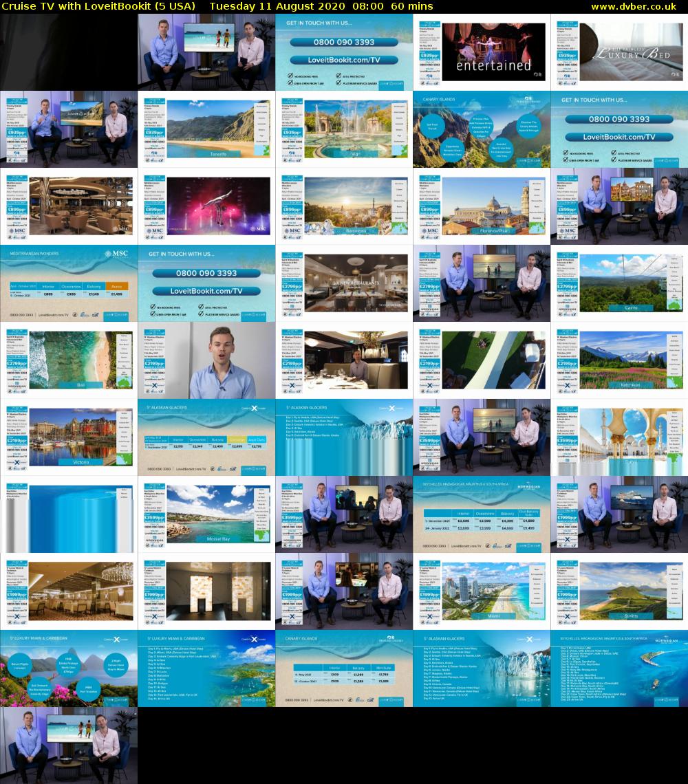
Task: Open the 'Luxury Bed' thumbnail
Action: click(619, 52)
